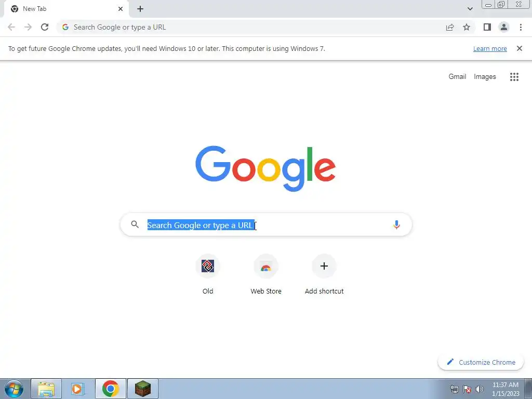Image resolution: width=532 pixels, height=399 pixels.
Task: Open the side panel icon
Action: pos(487,27)
